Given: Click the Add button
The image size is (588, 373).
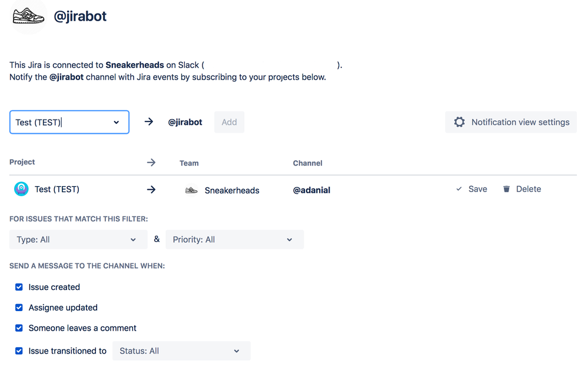Looking at the screenshot, I should 229,122.
